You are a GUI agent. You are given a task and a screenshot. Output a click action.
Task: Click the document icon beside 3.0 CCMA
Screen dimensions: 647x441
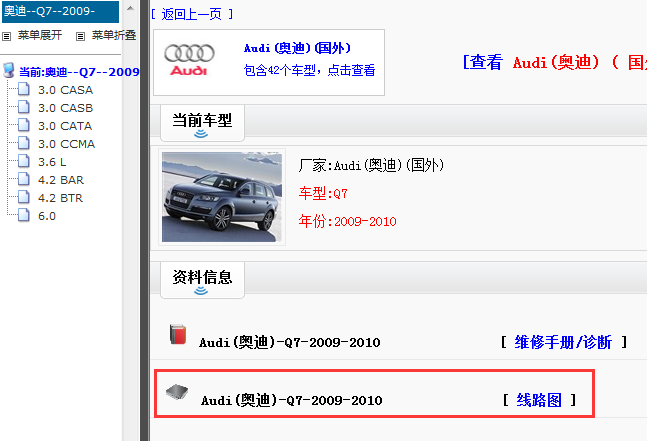coord(24,143)
